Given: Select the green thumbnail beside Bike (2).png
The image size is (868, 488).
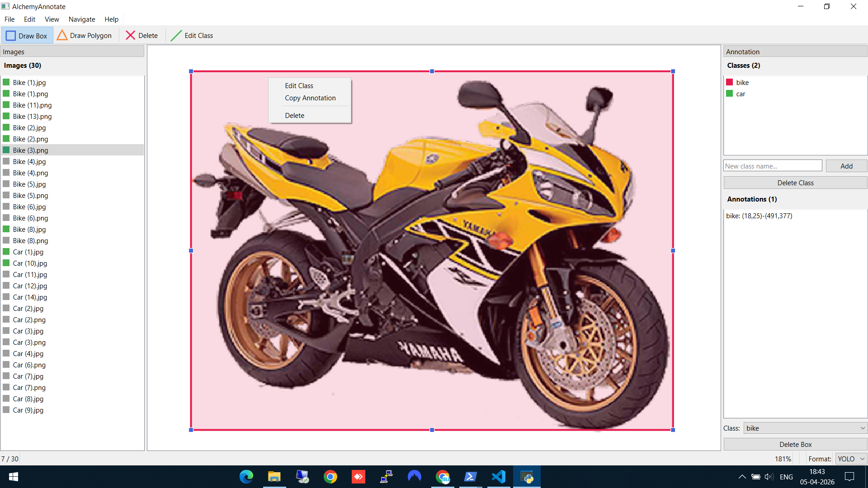Looking at the screenshot, I should (6, 138).
